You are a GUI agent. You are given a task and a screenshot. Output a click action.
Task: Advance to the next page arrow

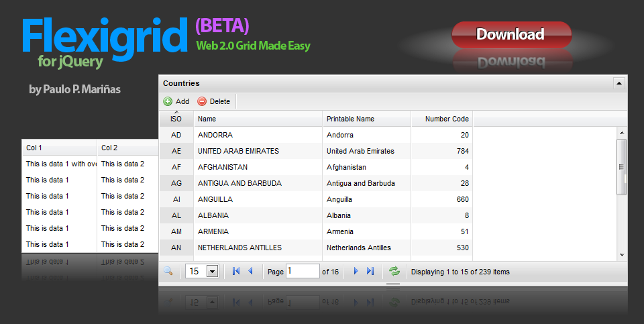pos(356,271)
